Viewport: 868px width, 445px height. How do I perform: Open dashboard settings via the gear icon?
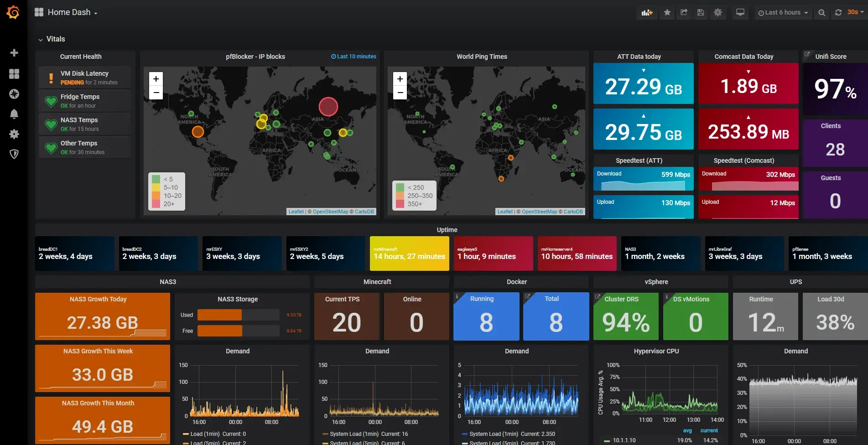[718, 12]
